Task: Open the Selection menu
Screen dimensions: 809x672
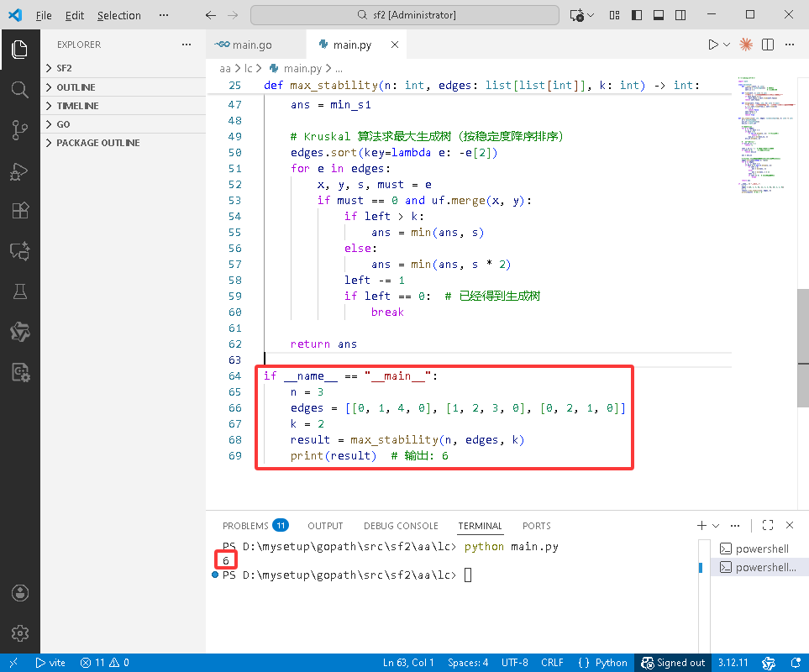Action: click(x=118, y=15)
